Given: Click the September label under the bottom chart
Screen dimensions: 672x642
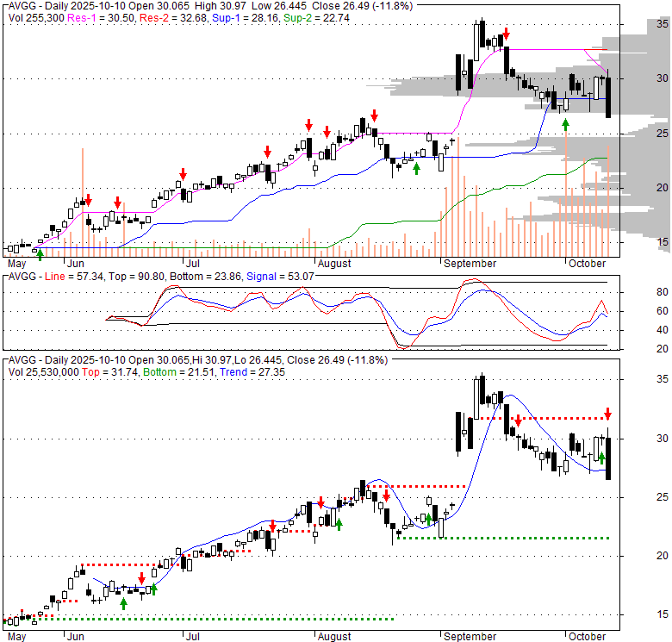Looking at the screenshot, I should pos(470,637).
